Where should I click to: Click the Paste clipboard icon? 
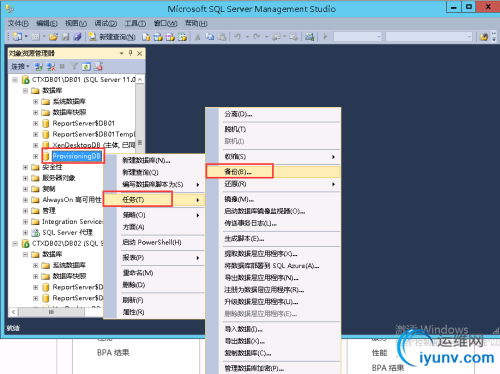222,37
